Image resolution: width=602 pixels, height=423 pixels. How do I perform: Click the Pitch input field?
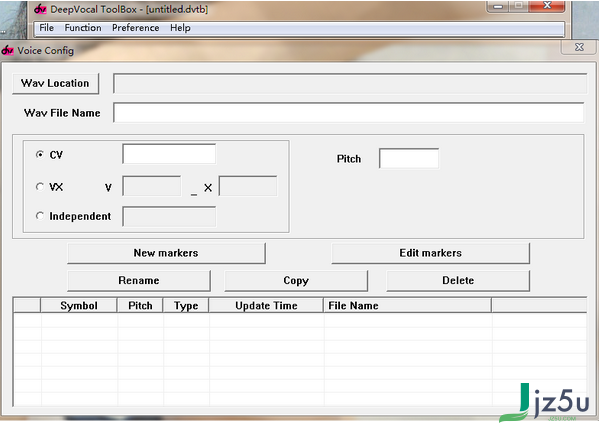(x=409, y=158)
